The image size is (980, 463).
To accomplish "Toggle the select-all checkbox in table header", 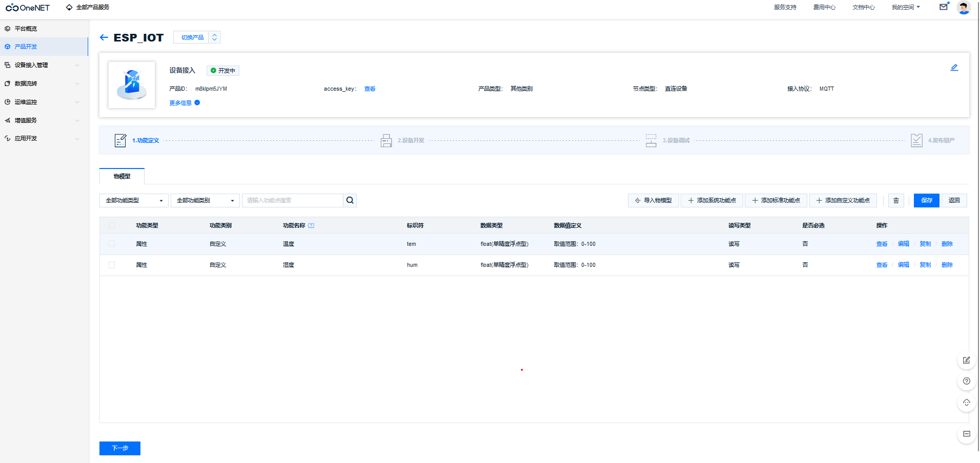I will (112, 225).
